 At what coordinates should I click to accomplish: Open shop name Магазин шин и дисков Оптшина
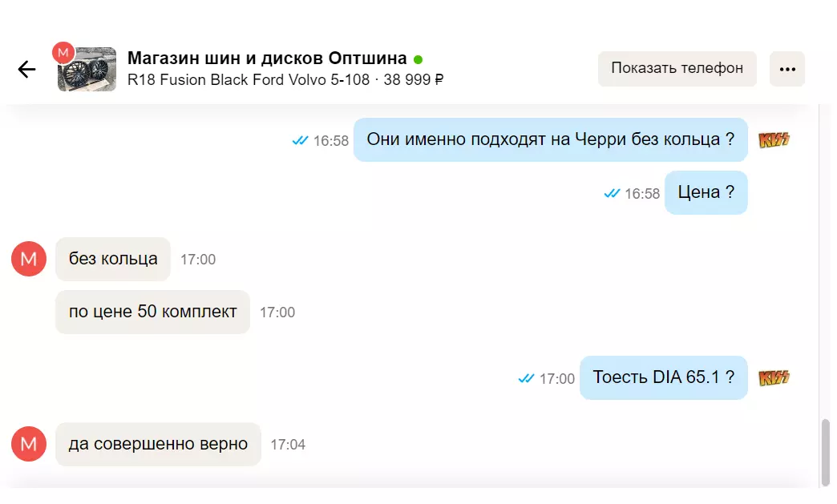(x=267, y=58)
